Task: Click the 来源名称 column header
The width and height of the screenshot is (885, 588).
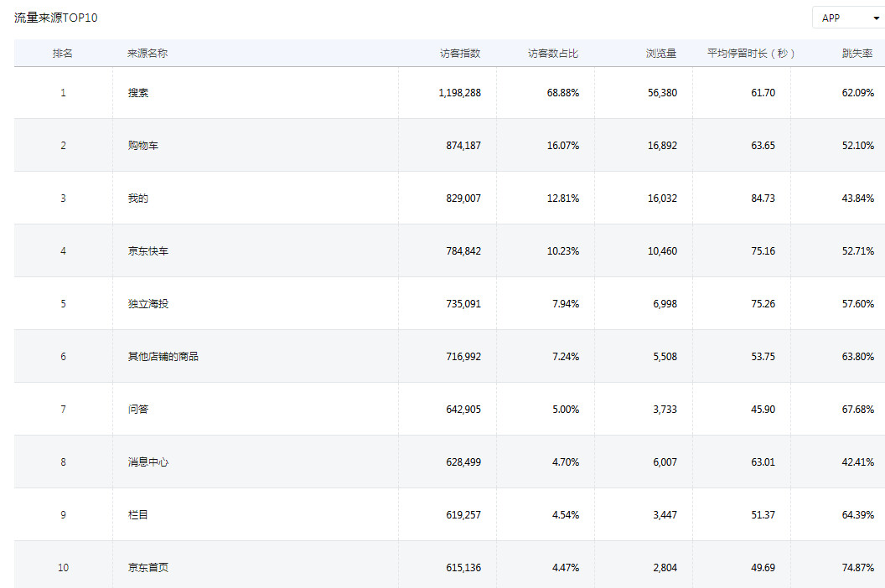Action: pyautogui.click(x=147, y=53)
